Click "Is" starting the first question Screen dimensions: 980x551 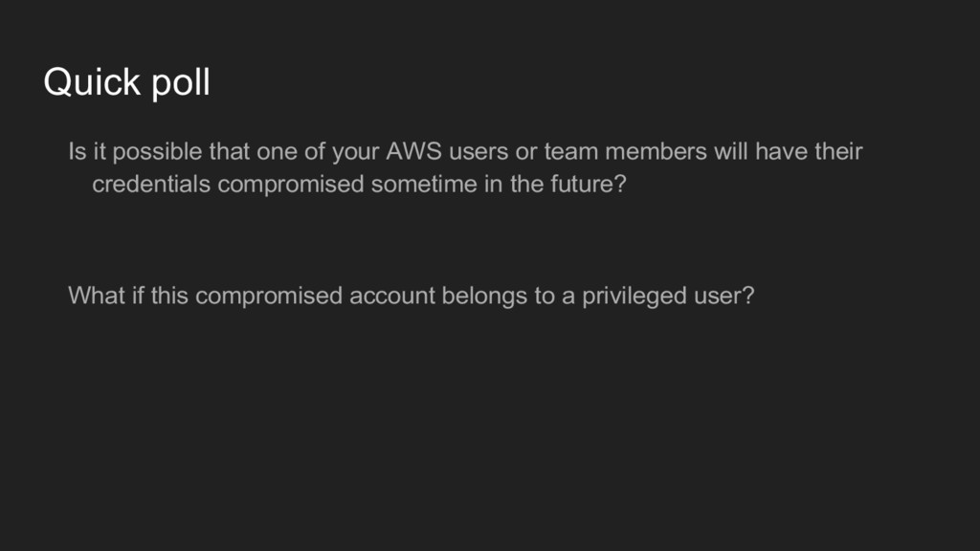(78, 151)
